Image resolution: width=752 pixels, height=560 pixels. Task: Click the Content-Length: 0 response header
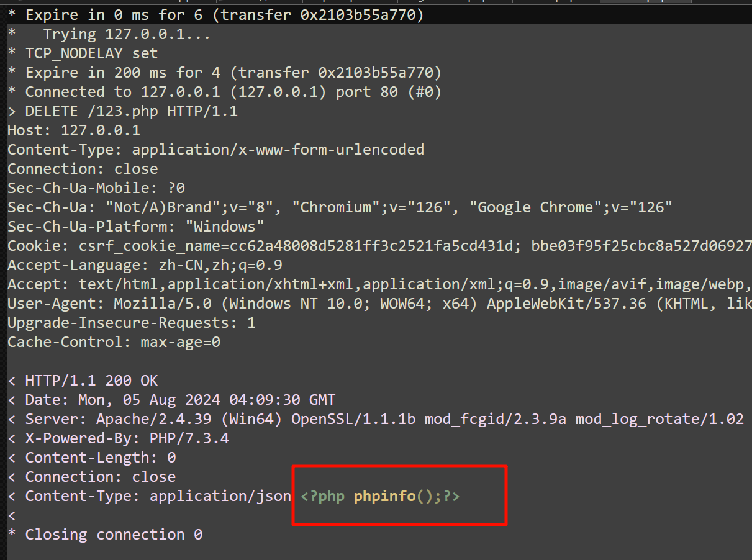tap(100, 458)
